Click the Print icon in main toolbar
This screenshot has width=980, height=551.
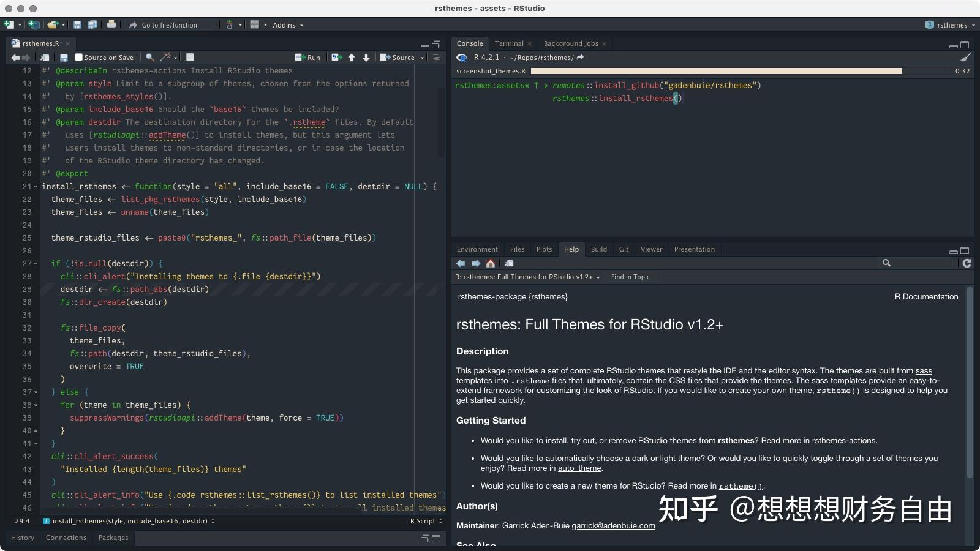click(111, 24)
